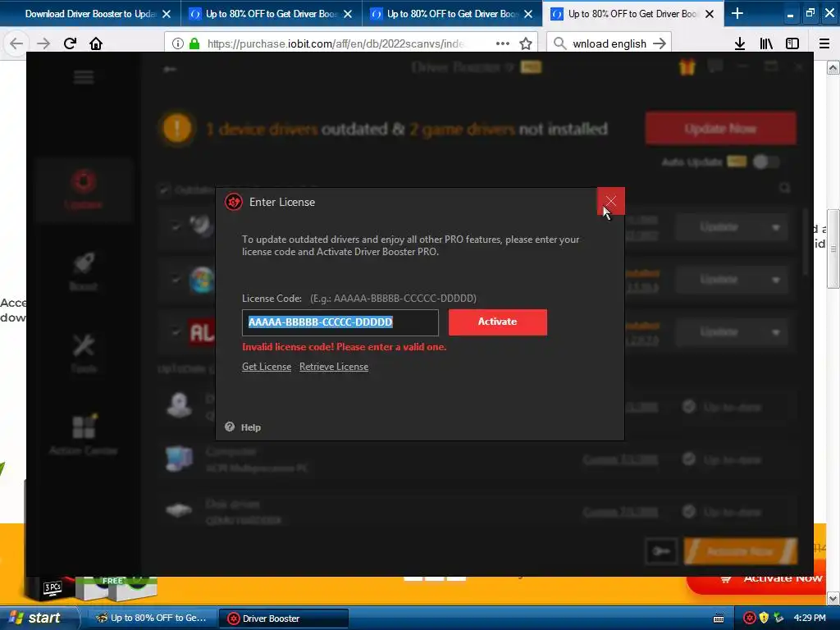Screen dimensions: 840x630
Task: Click the Help link in the dialog
Action: click(251, 427)
